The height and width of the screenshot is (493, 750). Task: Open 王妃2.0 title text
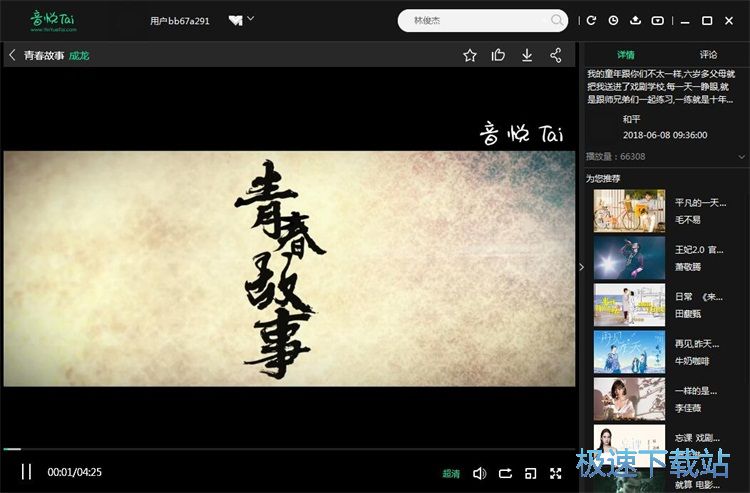pyautogui.click(x=699, y=250)
